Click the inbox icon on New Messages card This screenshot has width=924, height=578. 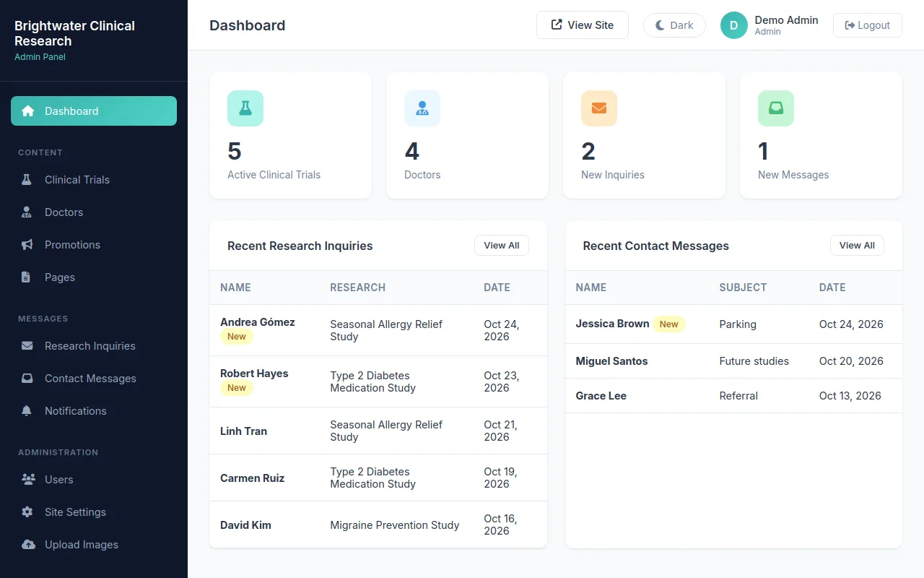pyautogui.click(x=776, y=108)
